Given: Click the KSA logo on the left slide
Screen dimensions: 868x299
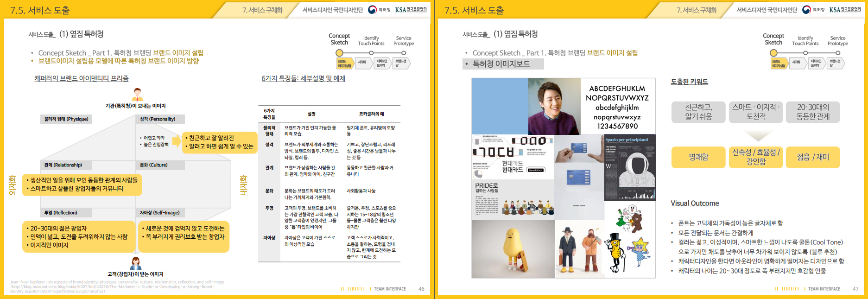Looking at the screenshot, I should click(x=411, y=9).
